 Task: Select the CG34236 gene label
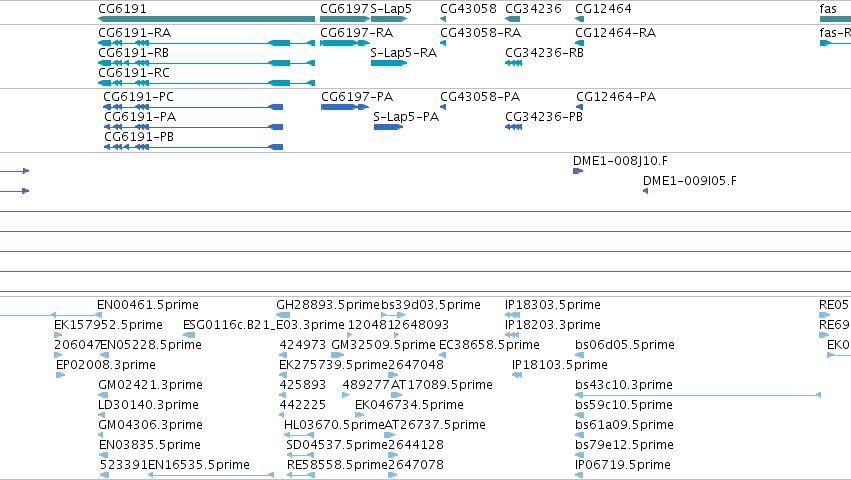pyautogui.click(x=533, y=9)
